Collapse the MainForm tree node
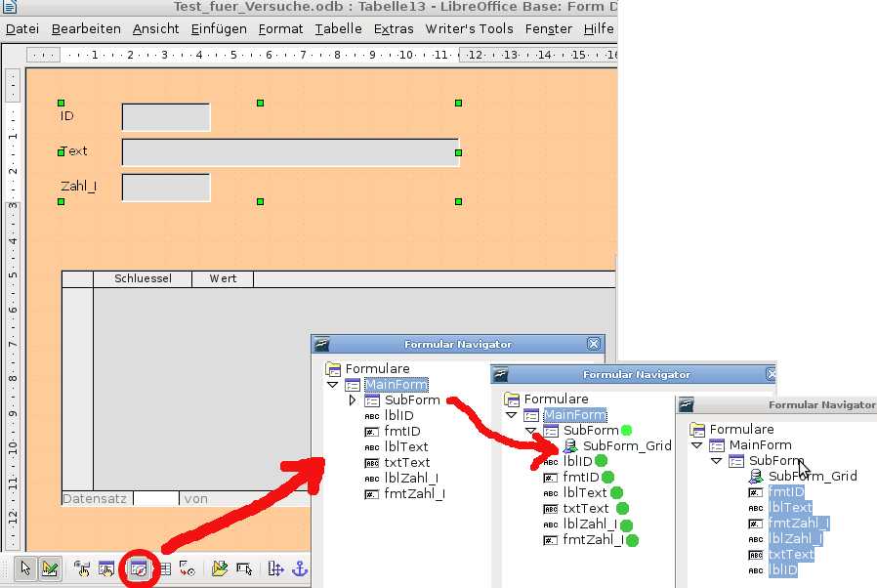The width and height of the screenshot is (877, 588). [x=334, y=384]
